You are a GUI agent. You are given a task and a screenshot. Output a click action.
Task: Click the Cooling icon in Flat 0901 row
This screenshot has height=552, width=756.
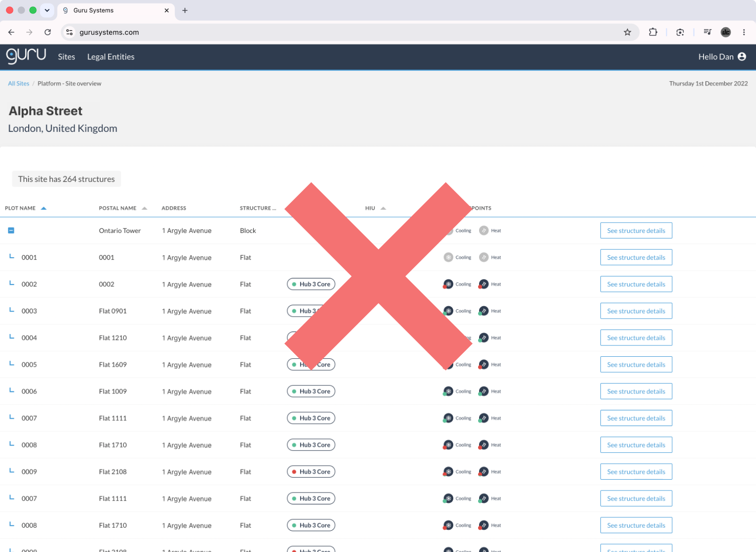(448, 311)
